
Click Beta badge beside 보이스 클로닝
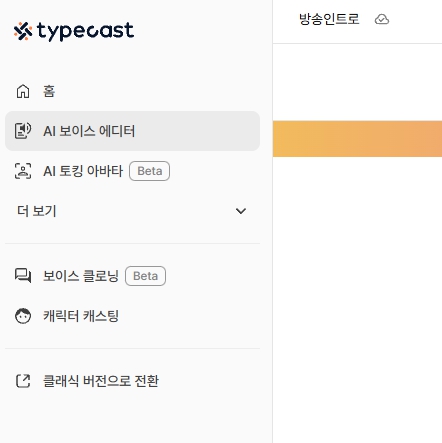coord(145,276)
